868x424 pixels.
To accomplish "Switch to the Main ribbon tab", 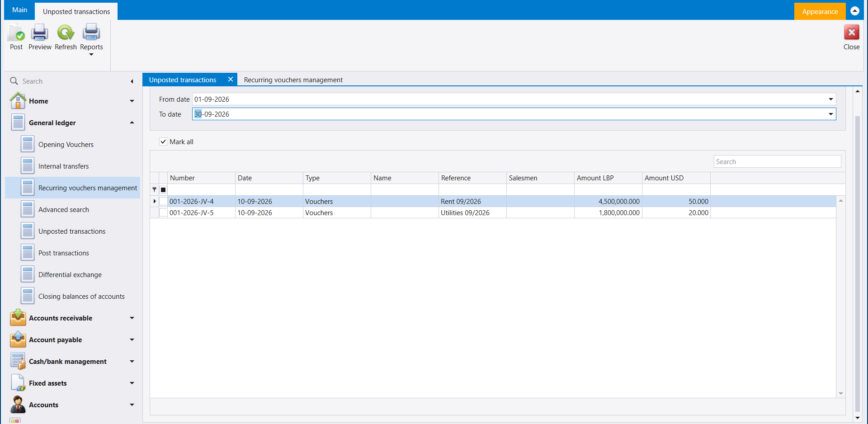I will (19, 10).
